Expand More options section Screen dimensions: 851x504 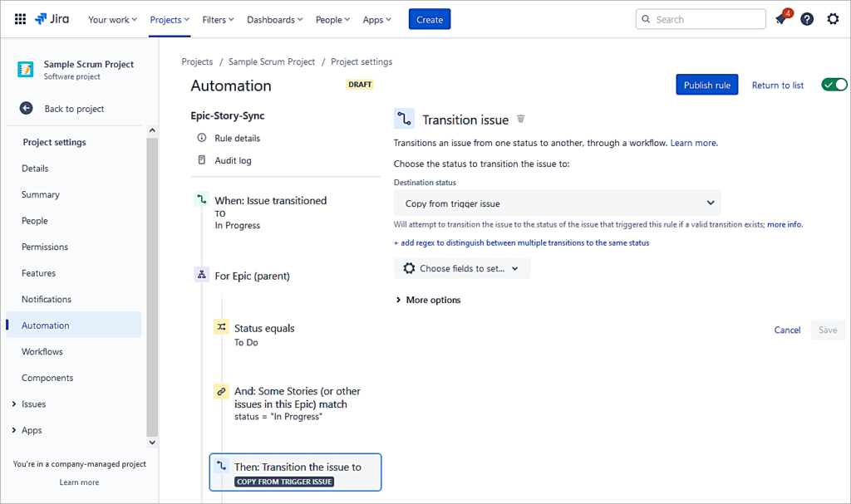427,300
